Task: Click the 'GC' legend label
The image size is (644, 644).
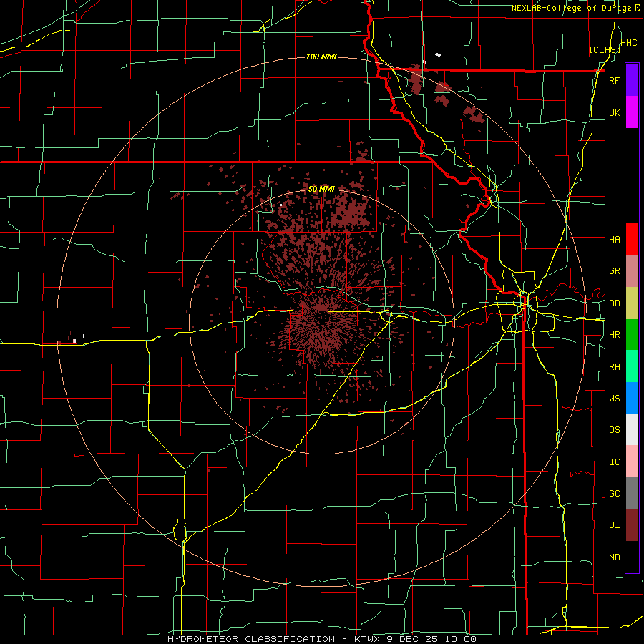Action: (614, 494)
